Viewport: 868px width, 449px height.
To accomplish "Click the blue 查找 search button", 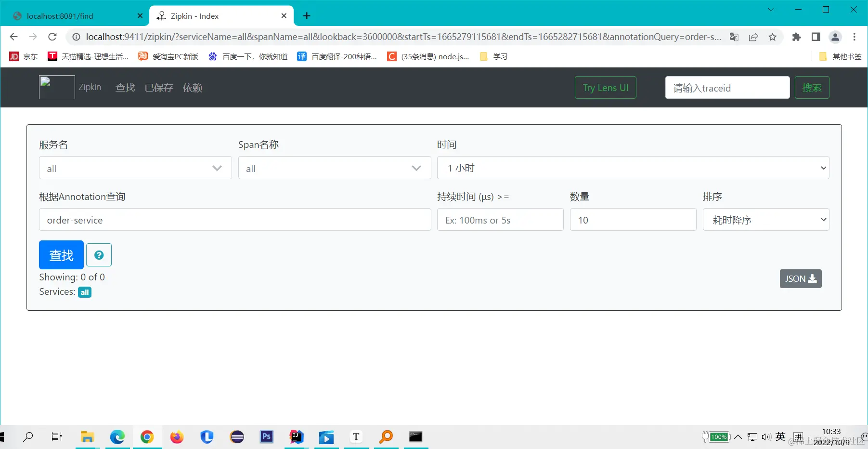I will coord(61,255).
